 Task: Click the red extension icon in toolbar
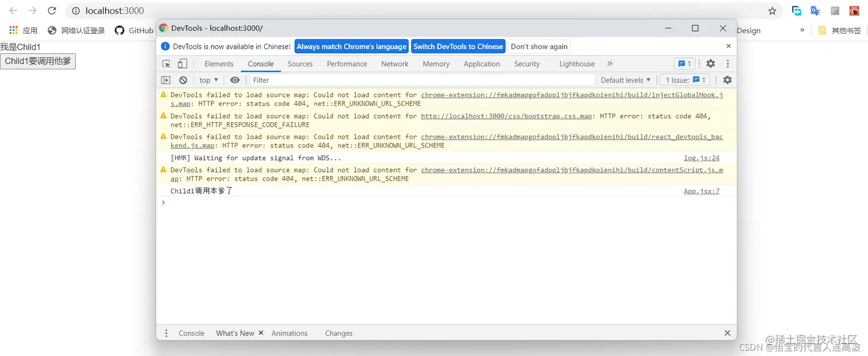pos(854,11)
